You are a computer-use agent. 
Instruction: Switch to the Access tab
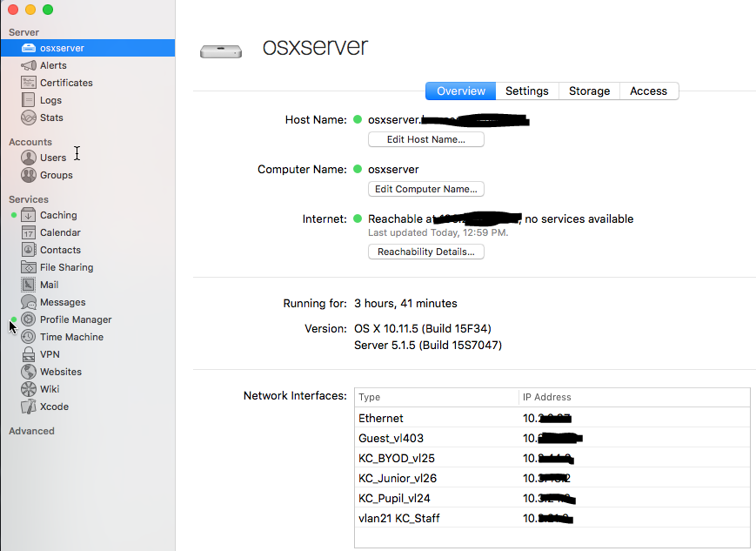pyautogui.click(x=648, y=91)
